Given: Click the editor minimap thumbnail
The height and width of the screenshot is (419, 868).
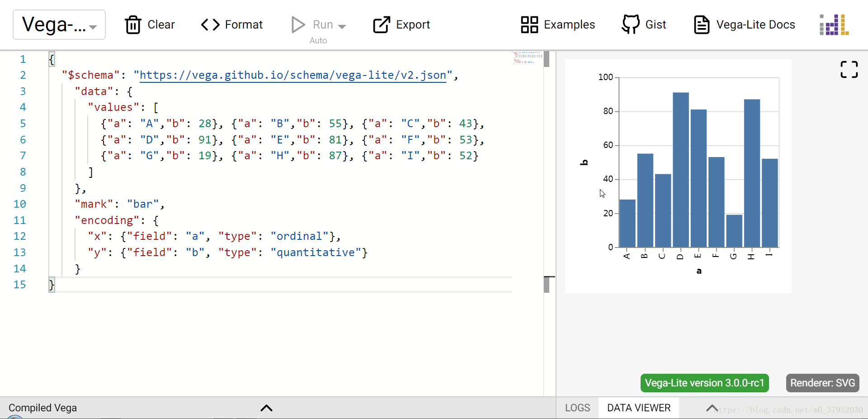Looking at the screenshot, I should tap(528, 58).
